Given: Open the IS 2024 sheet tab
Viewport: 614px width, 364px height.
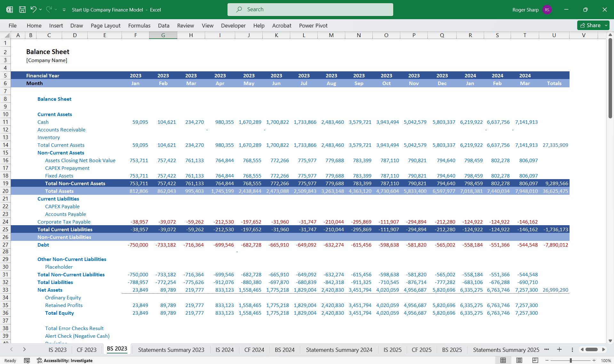Looking at the screenshot, I should tap(225, 350).
